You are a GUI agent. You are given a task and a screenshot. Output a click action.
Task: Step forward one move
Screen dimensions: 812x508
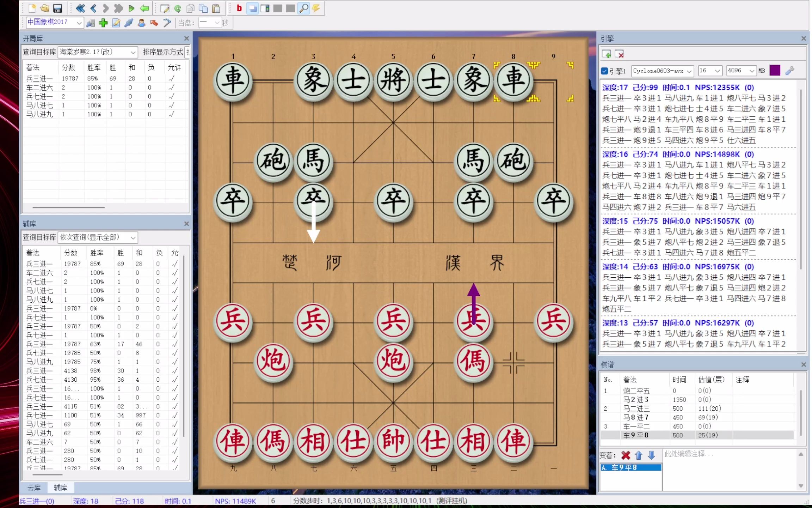[106, 8]
